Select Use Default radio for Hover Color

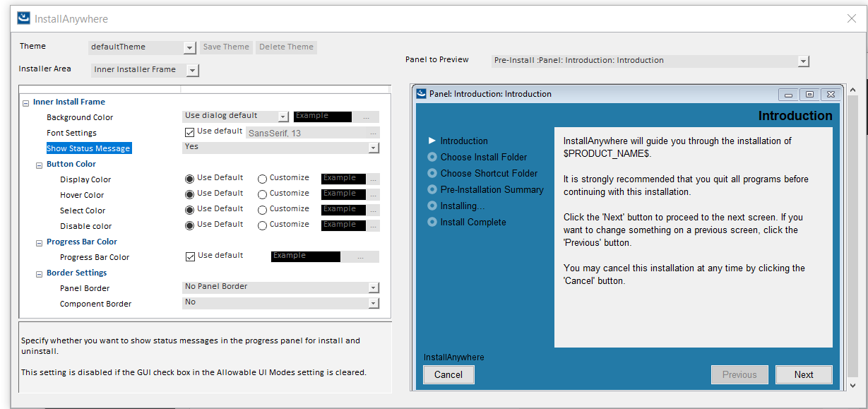pos(189,194)
